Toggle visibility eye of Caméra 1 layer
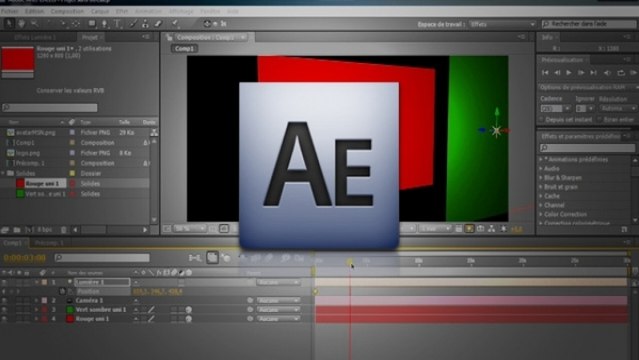639x360 pixels. click(x=4, y=300)
